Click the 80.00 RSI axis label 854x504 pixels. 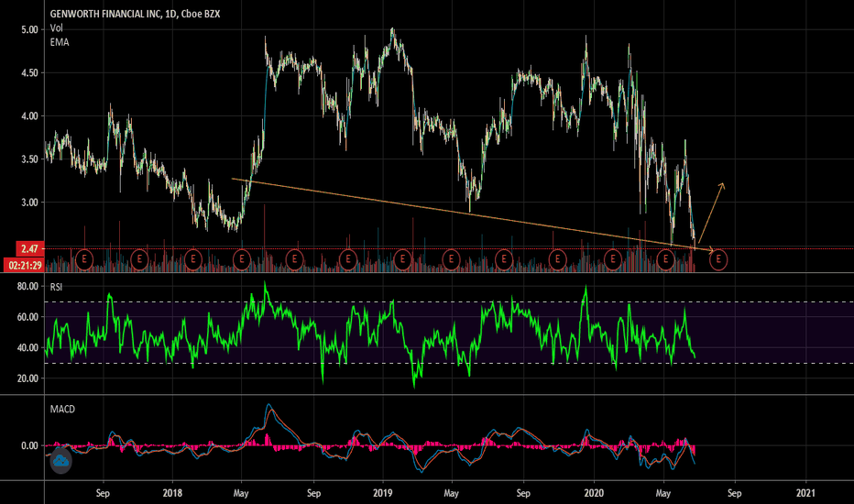point(27,286)
